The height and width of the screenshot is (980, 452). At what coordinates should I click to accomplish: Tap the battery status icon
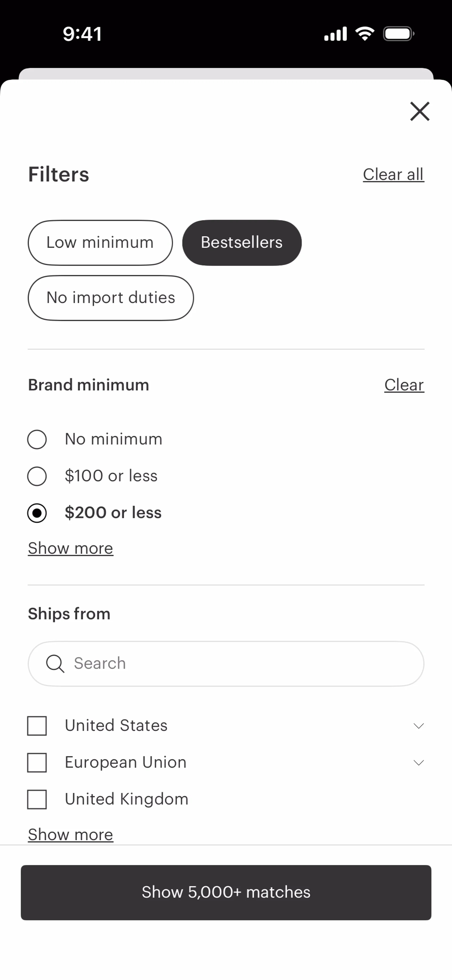click(398, 34)
